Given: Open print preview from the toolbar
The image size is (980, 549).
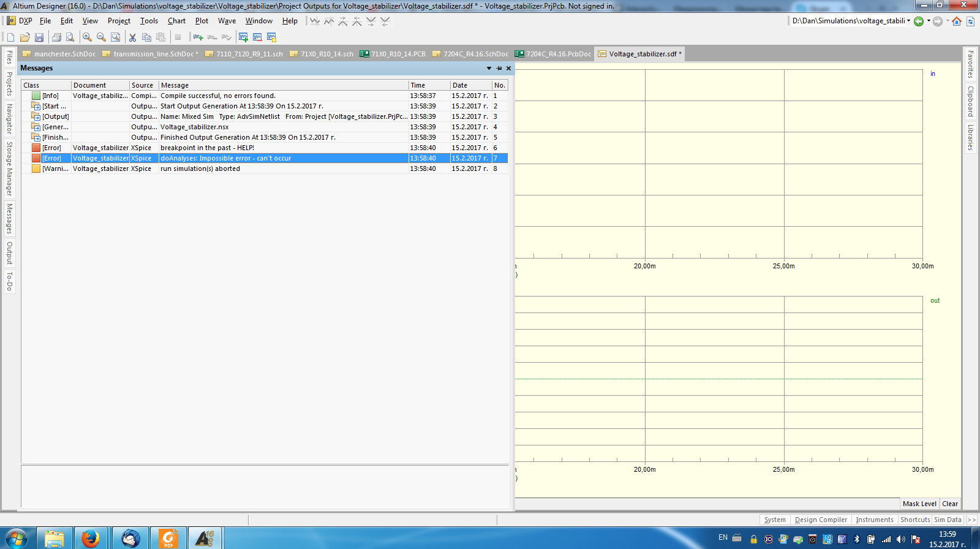Looking at the screenshot, I should click(x=70, y=37).
